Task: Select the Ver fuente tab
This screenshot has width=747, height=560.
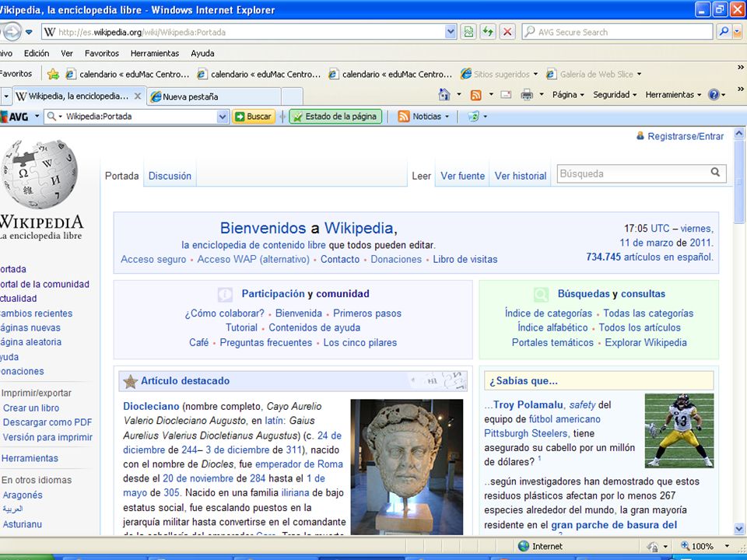Action: coord(462,176)
